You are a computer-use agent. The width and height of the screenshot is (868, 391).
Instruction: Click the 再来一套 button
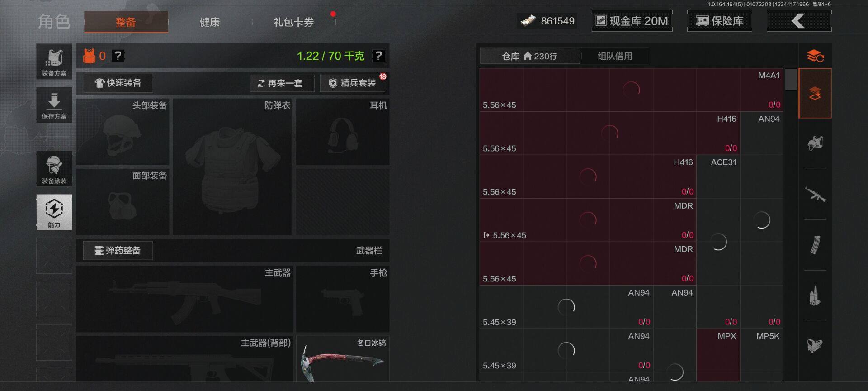282,83
